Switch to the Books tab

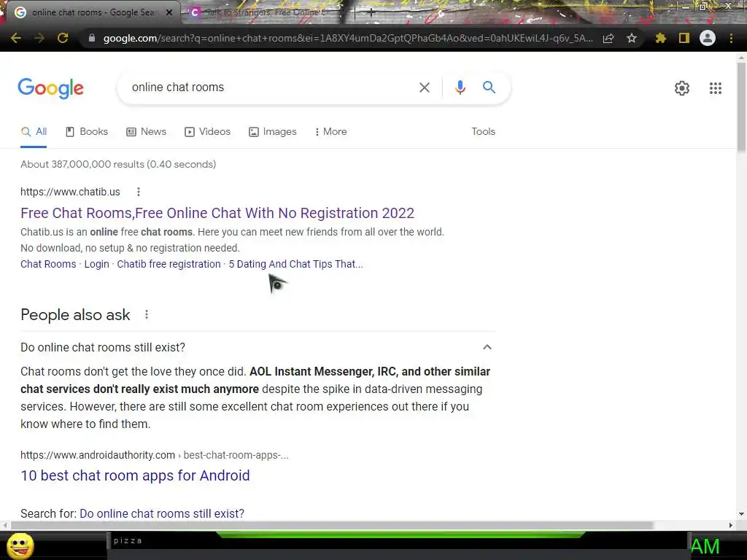click(x=87, y=132)
